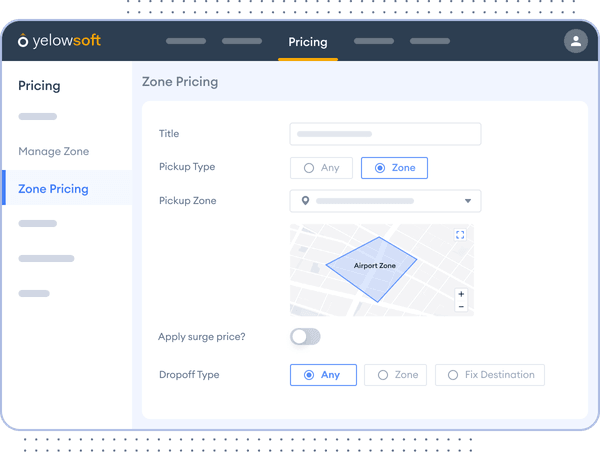
Task: Click the user profile avatar icon
Action: pyautogui.click(x=575, y=41)
